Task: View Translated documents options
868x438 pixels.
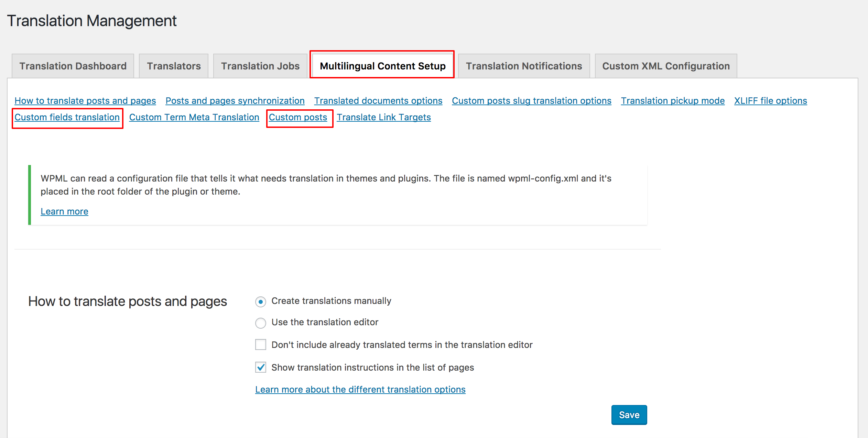Action: click(378, 101)
